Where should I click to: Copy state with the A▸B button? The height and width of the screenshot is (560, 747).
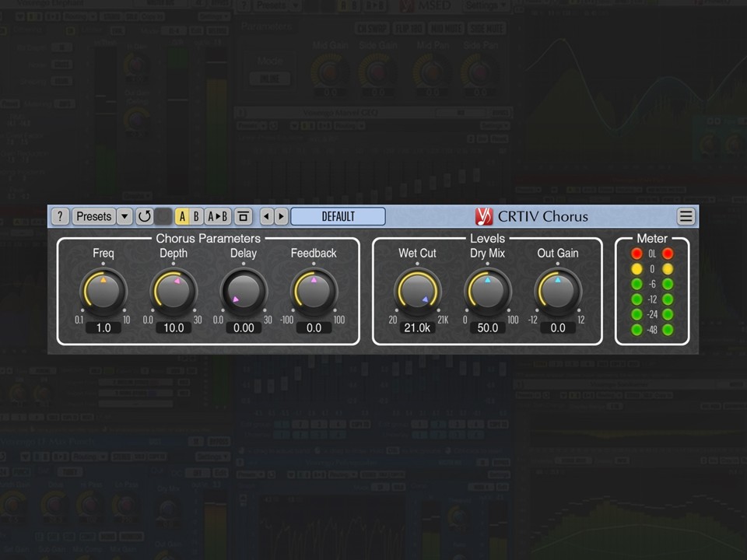click(x=218, y=217)
